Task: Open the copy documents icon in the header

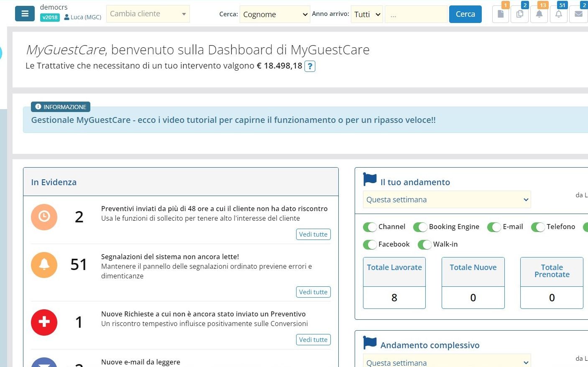Action: [519, 14]
